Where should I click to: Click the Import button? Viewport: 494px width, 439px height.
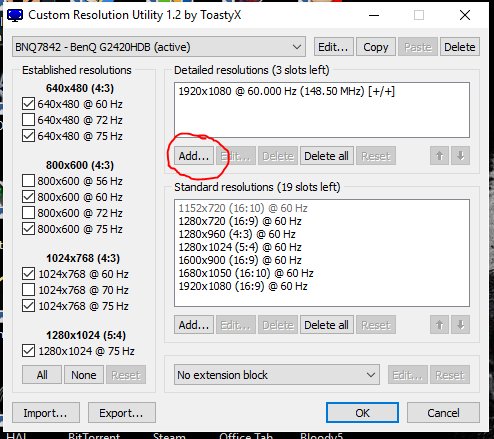tap(46, 413)
